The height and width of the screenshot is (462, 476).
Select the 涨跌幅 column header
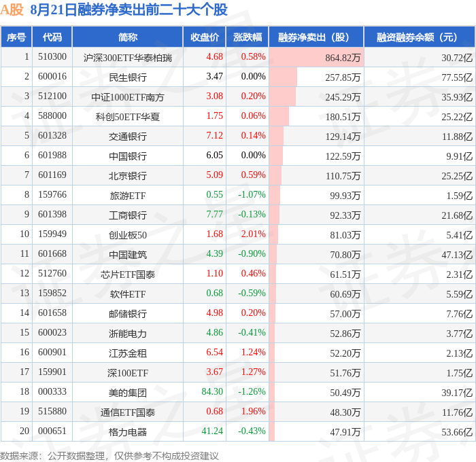coord(248,37)
